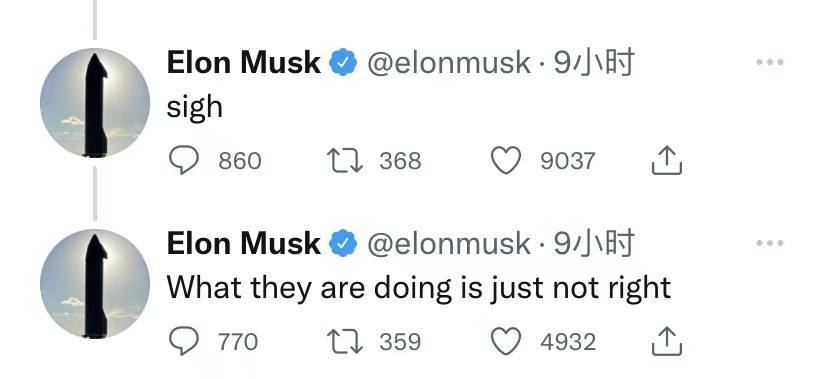Retweet the tweet with 359 retweets
The height and width of the screenshot is (379, 828).
click(344, 342)
